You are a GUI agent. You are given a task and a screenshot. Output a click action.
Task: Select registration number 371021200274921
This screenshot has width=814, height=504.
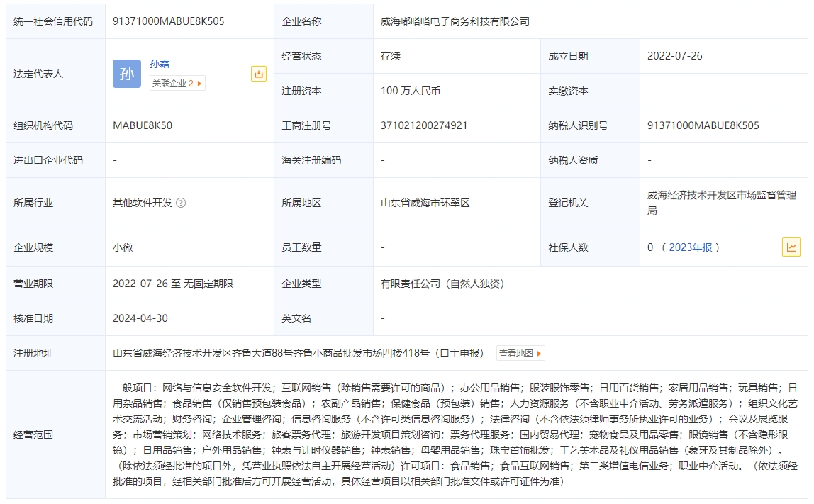(423, 125)
